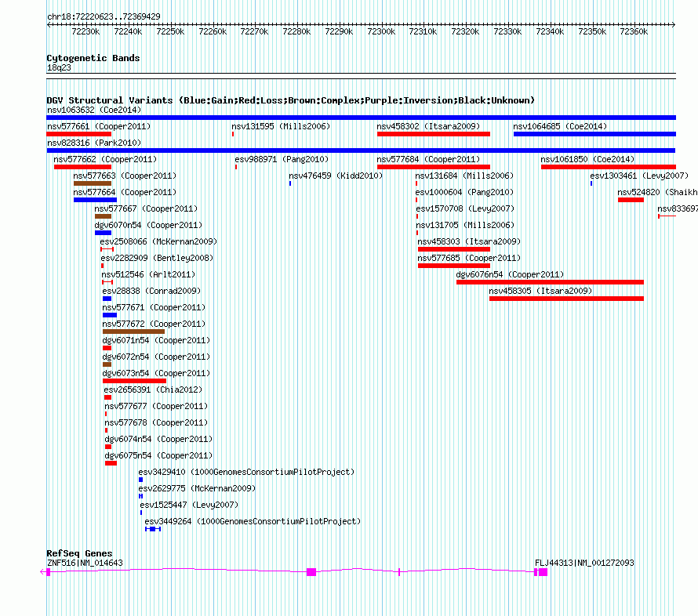Open nsv1064685 (Coe2014) variant entry
Screen dimensions: 698x616
[x=560, y=126]
